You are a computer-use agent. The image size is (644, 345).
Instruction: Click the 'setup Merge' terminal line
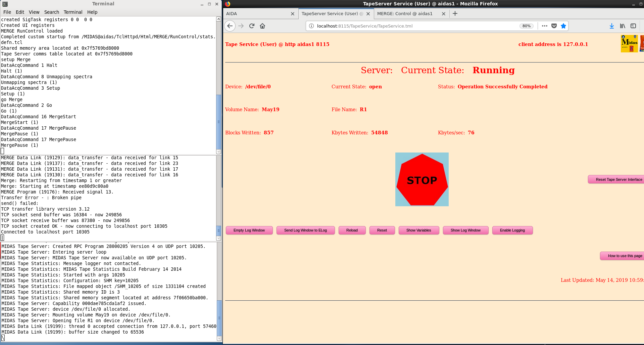(x=16, y=59)
